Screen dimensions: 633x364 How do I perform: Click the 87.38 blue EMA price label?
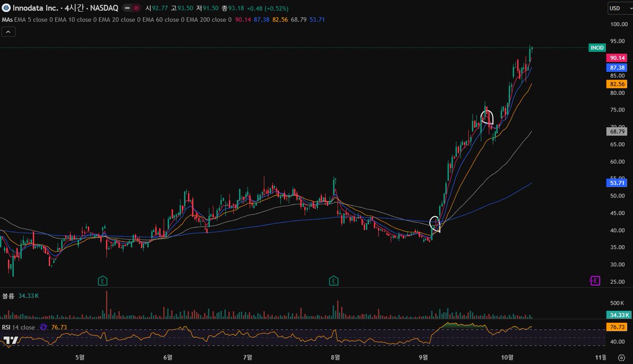click(x=617, y=68)
